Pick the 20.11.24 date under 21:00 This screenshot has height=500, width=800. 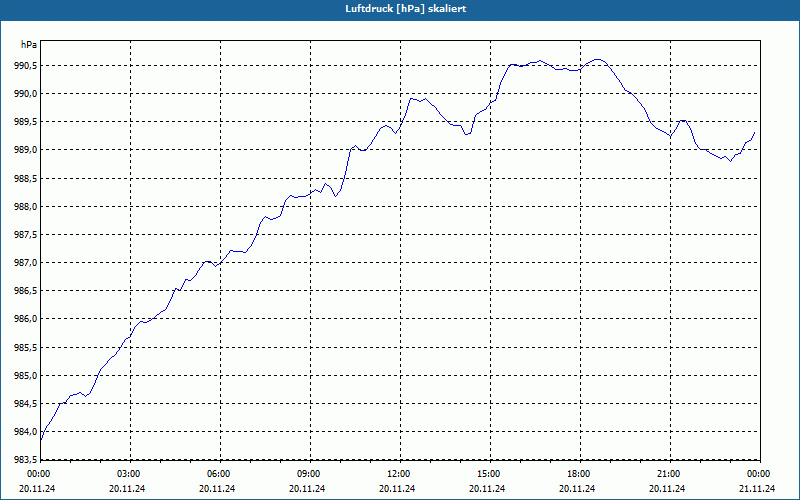667,488
